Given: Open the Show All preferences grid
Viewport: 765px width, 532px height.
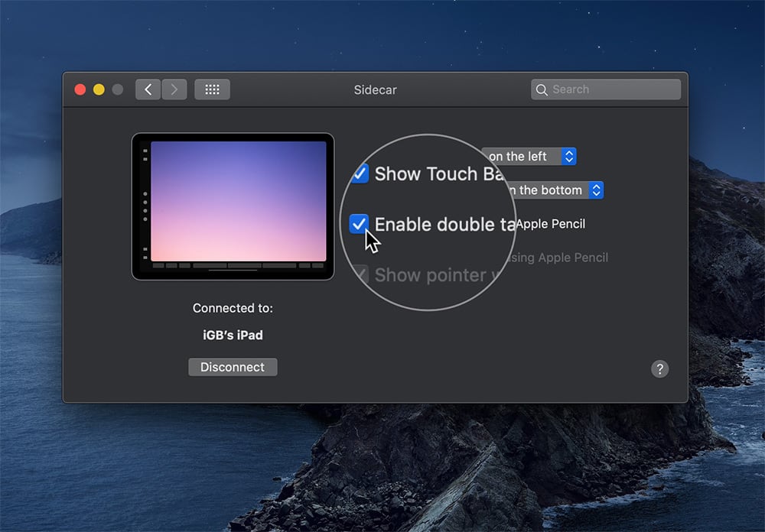Looking at the screenshot, I should coord(212,89).
